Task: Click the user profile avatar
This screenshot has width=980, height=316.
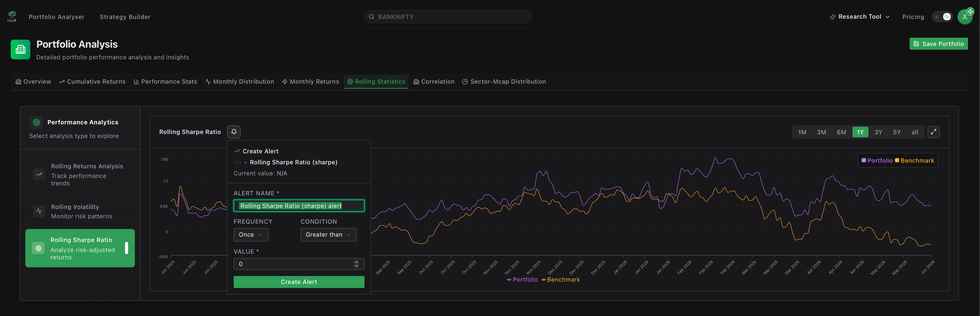Action: click(965, 17)
